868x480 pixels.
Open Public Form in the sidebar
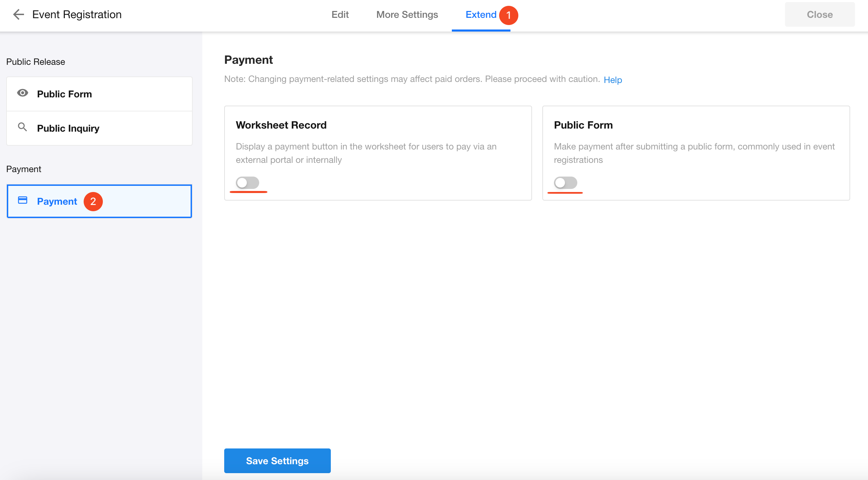coord(99,94)
